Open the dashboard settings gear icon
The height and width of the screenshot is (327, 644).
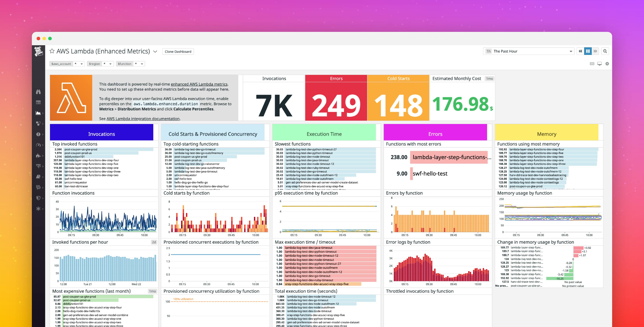pos(607,64)
